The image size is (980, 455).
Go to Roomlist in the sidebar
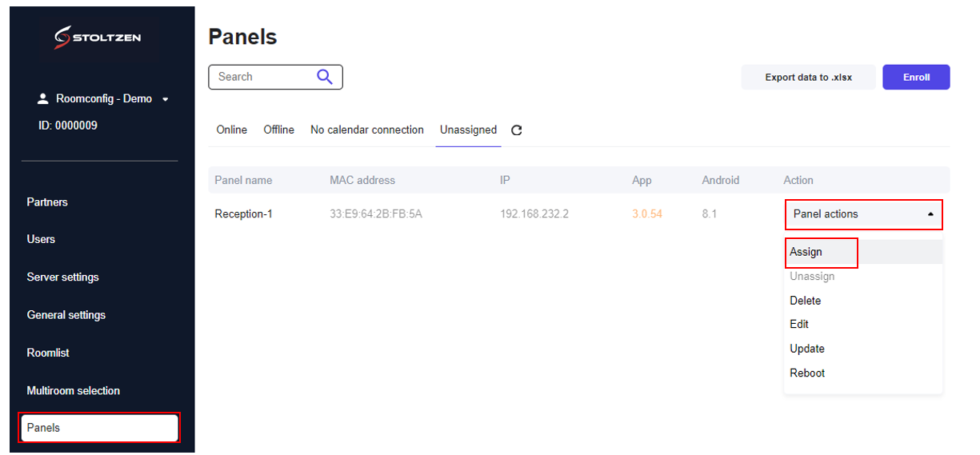(x=48, y=353)
